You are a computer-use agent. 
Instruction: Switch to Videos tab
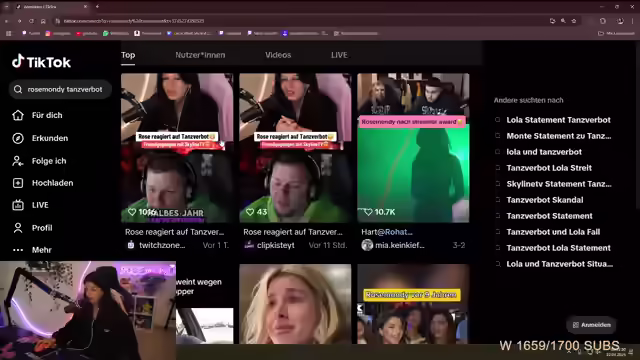[x=278, y=55]
